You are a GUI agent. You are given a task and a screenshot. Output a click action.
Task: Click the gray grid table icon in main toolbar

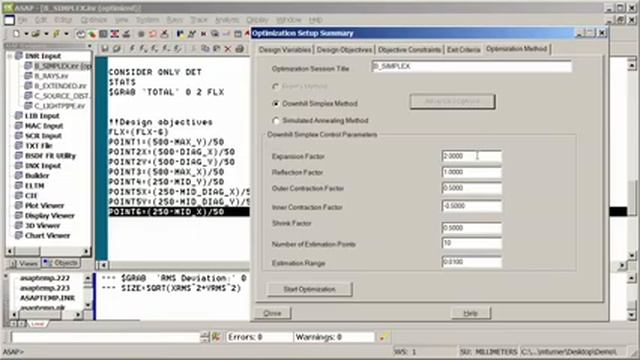(103, 34)
